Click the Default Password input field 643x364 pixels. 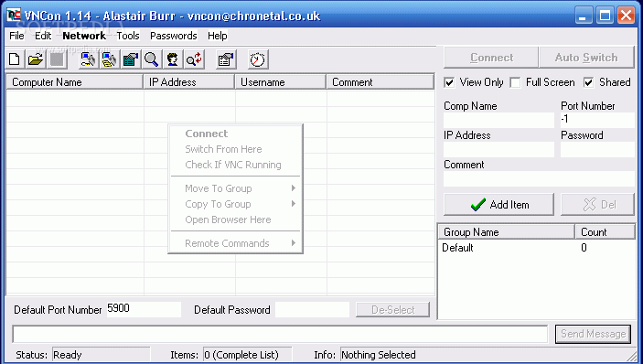point(312,309)
